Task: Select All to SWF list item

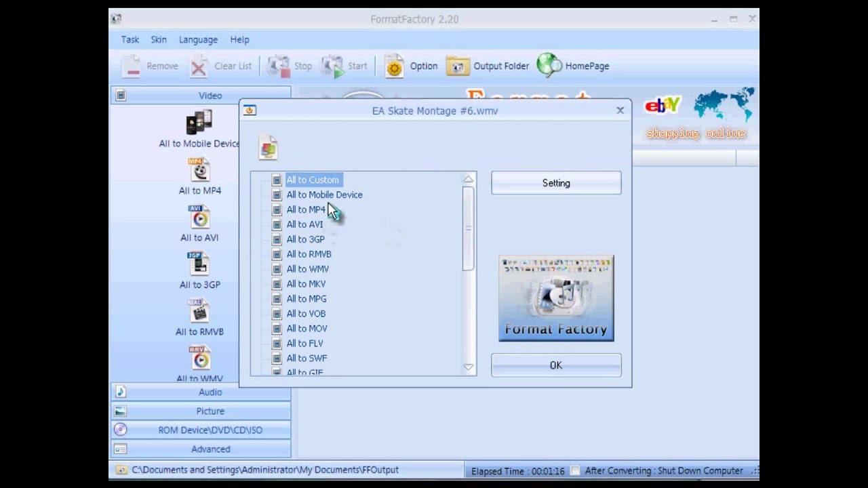Action: (x=307, y=359)
